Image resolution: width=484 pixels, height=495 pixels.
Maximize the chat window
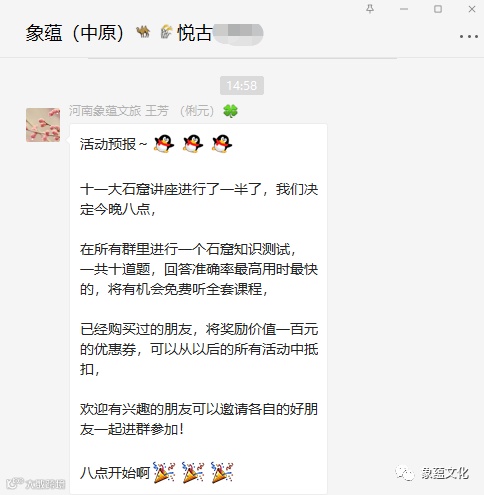tap(438, 9)
